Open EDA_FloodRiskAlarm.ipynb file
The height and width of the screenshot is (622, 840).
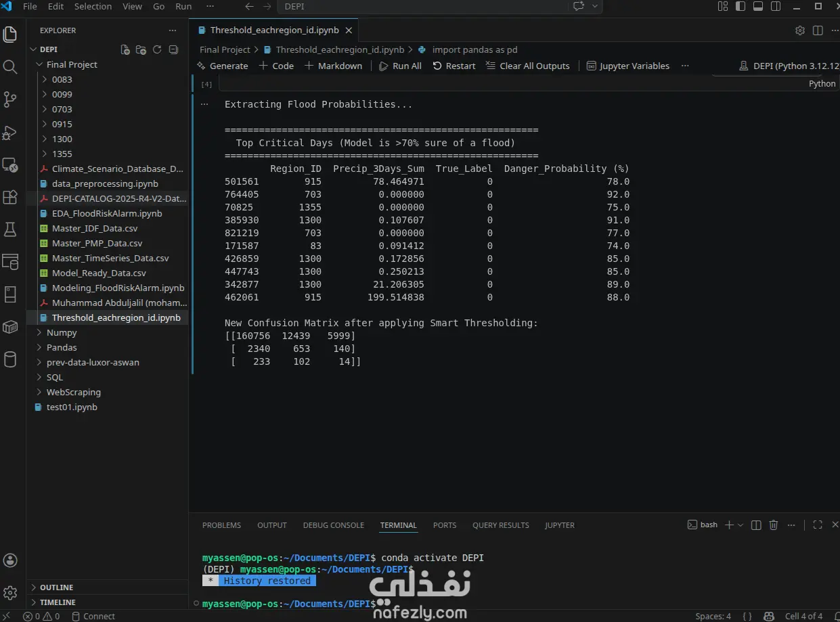click(x=107, y=213)
